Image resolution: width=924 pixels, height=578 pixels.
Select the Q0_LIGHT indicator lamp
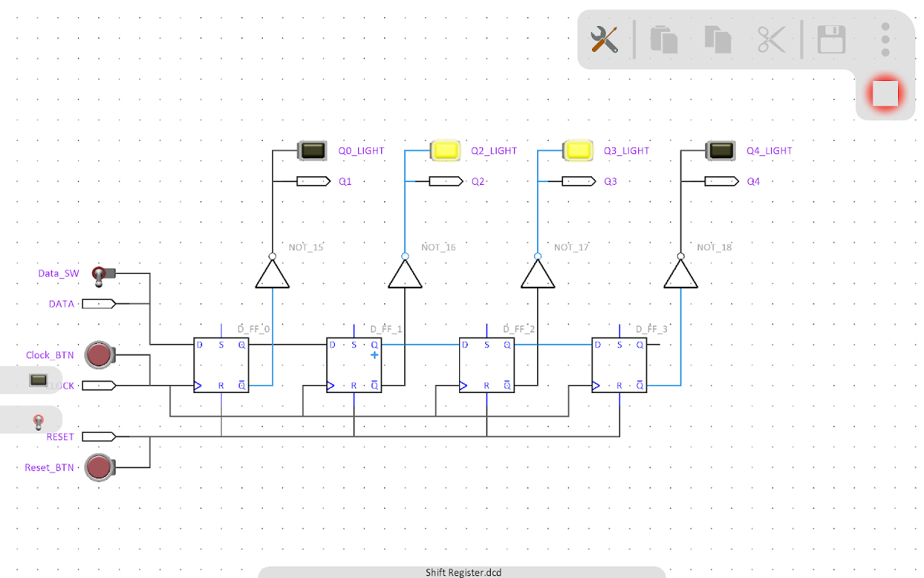pyautogui.click(x=313, y=150)
